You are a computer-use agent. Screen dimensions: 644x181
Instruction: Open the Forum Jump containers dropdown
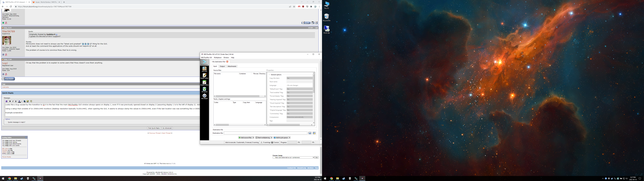pyautogui.click(x=293, y=157)
